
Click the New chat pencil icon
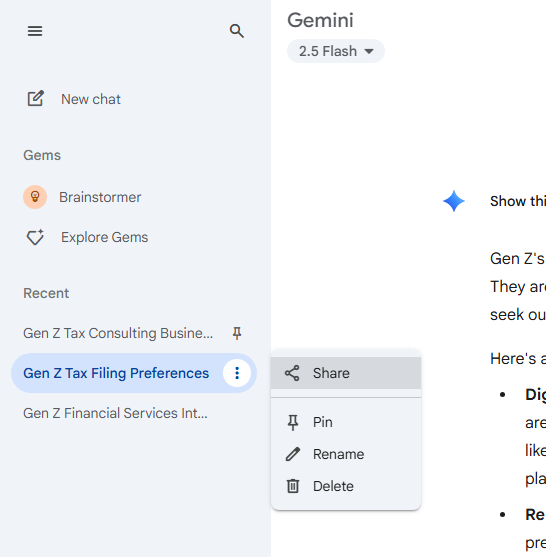[36, 99]
